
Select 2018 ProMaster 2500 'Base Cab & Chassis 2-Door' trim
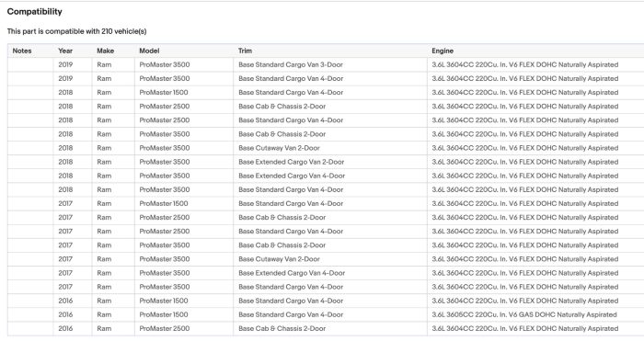282,107
